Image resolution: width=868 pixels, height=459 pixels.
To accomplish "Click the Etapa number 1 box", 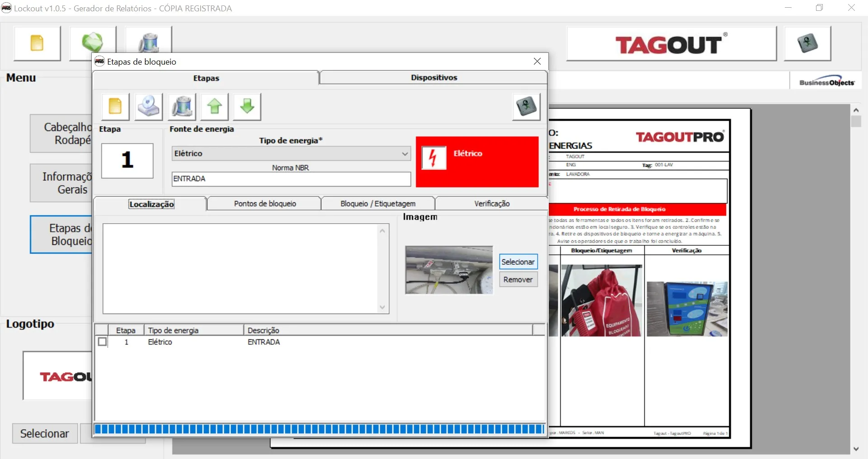I will (x=127, y=160).
